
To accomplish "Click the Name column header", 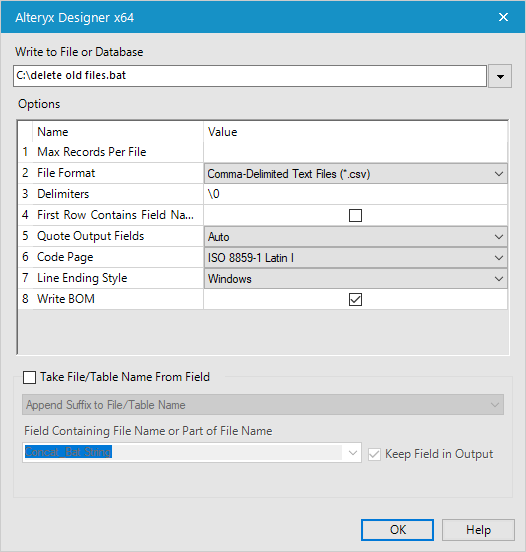I will (x=53, y=132).
